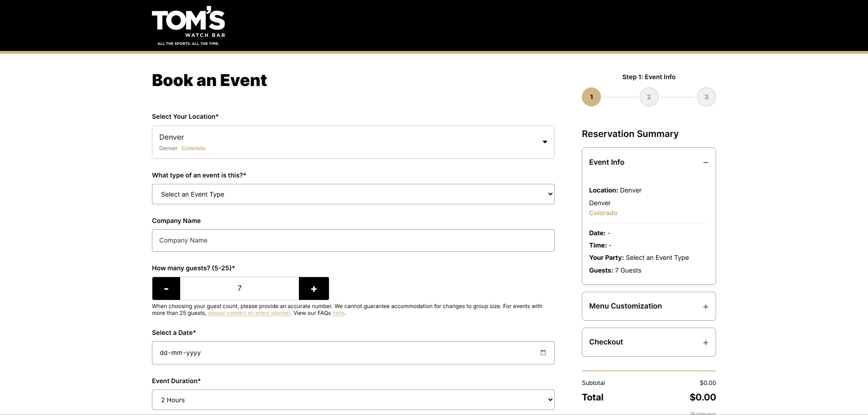The height and width of the screenshot is (415, 868).
Task: Expand the Checkout section
Action: coord(705,343)
